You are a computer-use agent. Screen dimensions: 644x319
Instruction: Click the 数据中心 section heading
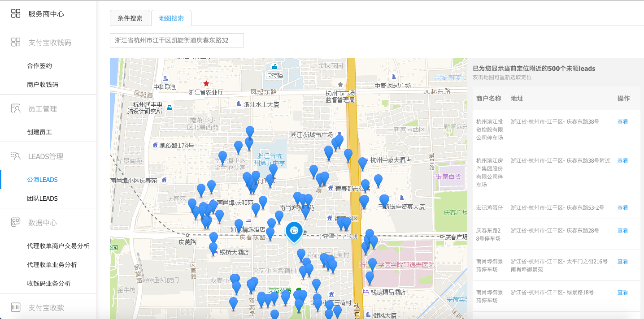[x=43, y=223]
